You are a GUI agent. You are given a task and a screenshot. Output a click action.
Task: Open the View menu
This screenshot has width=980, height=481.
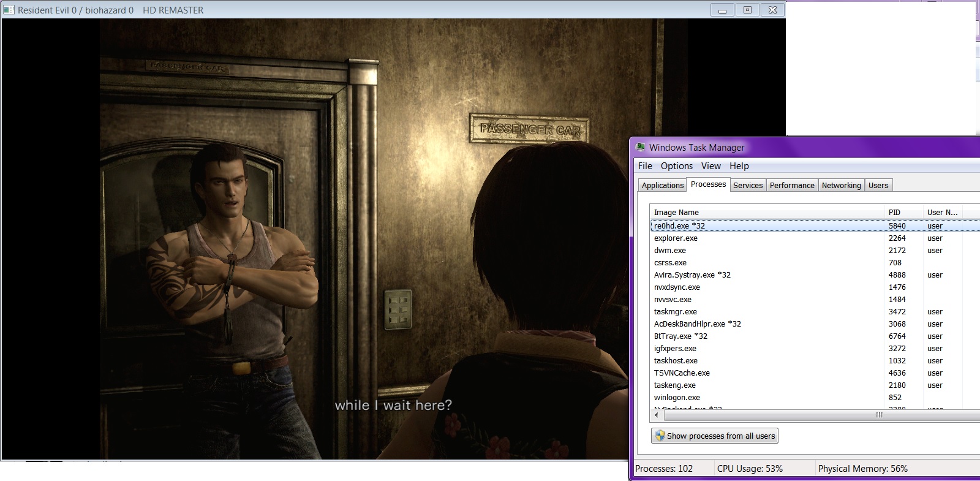pos(710,166)
